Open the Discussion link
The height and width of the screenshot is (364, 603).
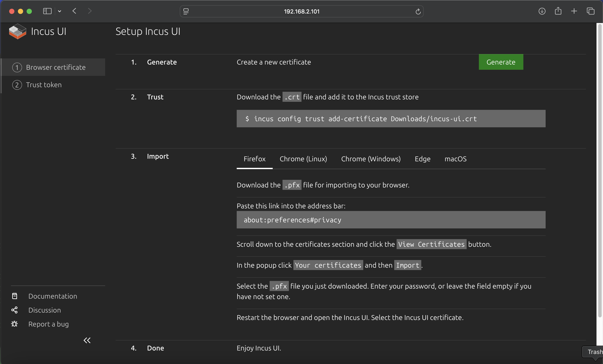[x=45, y=310]
